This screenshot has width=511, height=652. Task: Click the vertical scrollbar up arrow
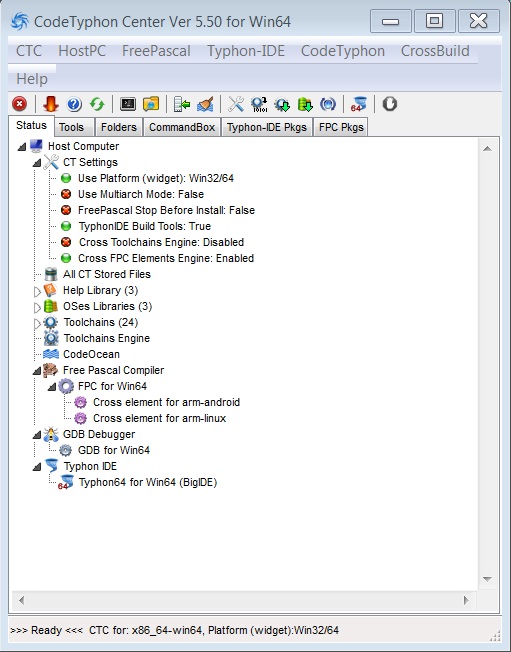(488, 148)
